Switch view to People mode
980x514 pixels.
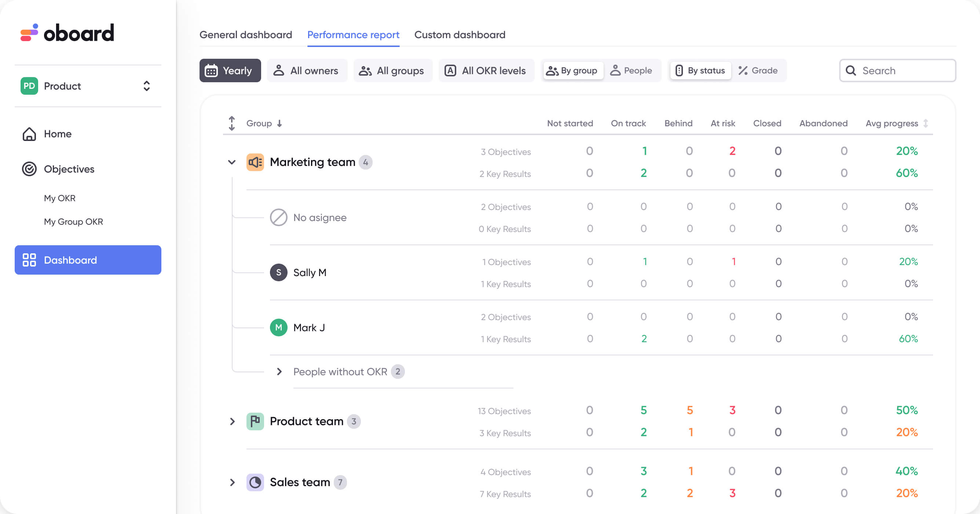[632, 70]
